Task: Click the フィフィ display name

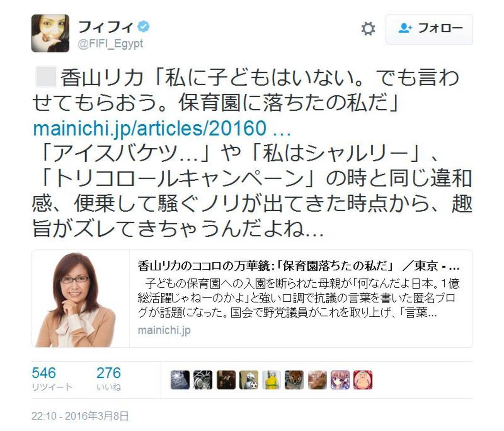Action: [106, 27]
